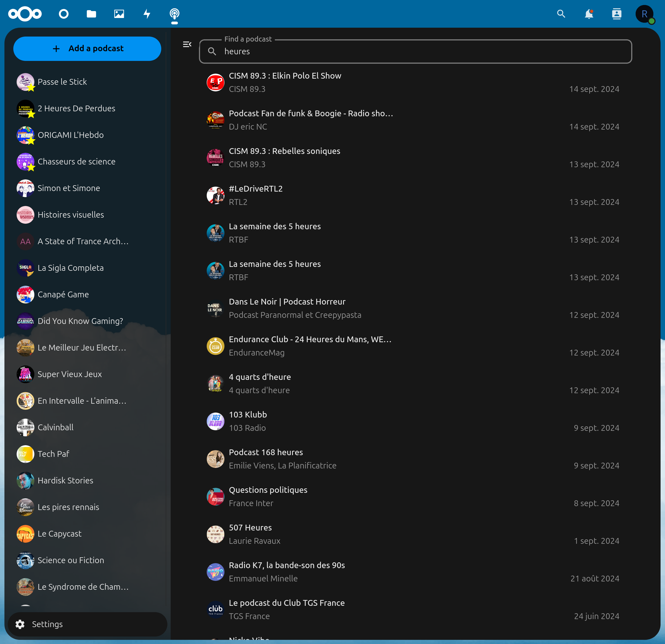Open the Photos app icon
The width and height of the screenshot is (665, 644).
pos(119,14)
